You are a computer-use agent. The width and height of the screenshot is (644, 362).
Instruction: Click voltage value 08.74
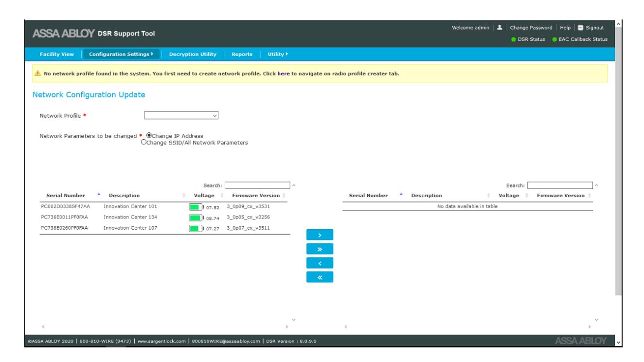(x=213, y=217)
